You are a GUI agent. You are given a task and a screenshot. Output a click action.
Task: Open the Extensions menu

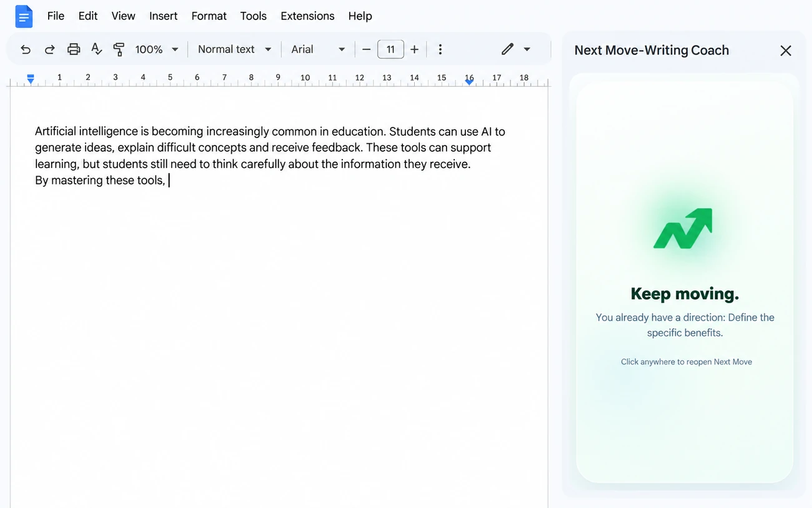307,16
